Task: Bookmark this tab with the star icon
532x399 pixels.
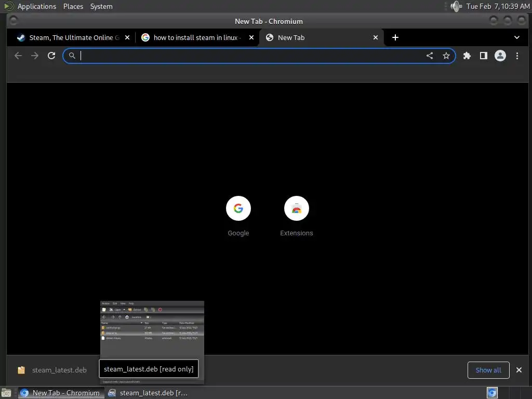Action: click(446, 56)
